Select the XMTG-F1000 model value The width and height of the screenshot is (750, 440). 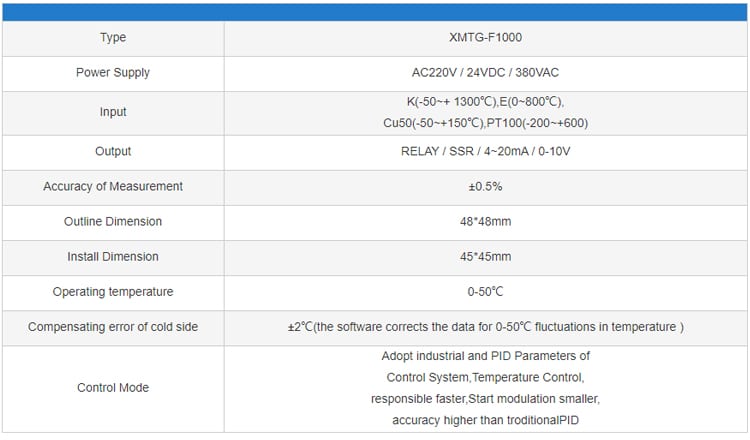(485, 37)
